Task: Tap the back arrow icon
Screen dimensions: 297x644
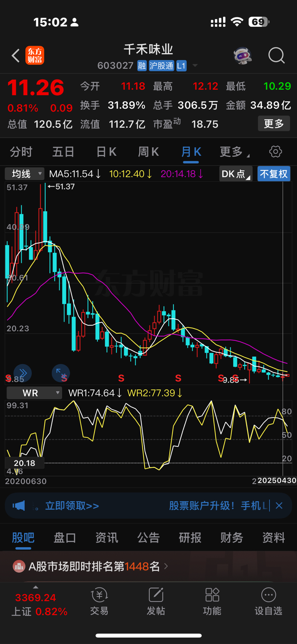Action: click(x=15, y=56)
